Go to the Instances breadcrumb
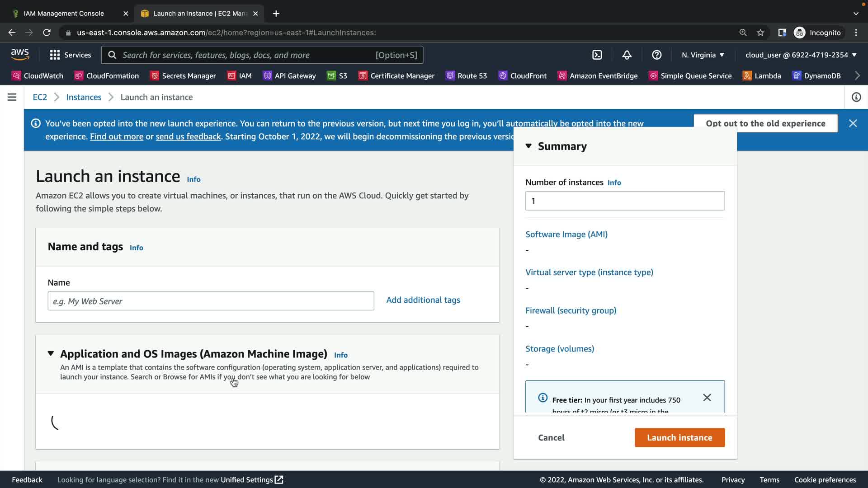This screenshot has height=488, width=868. [x=84, y=97]
